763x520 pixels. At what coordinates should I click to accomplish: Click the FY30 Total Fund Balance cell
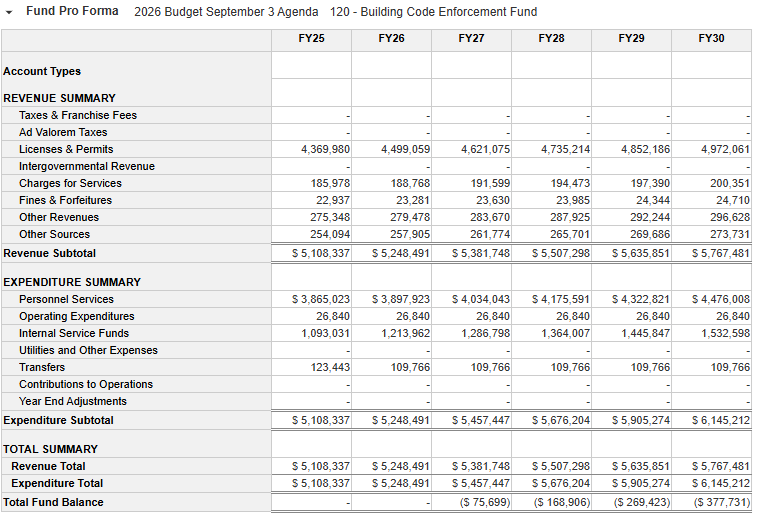coord(720,502)
